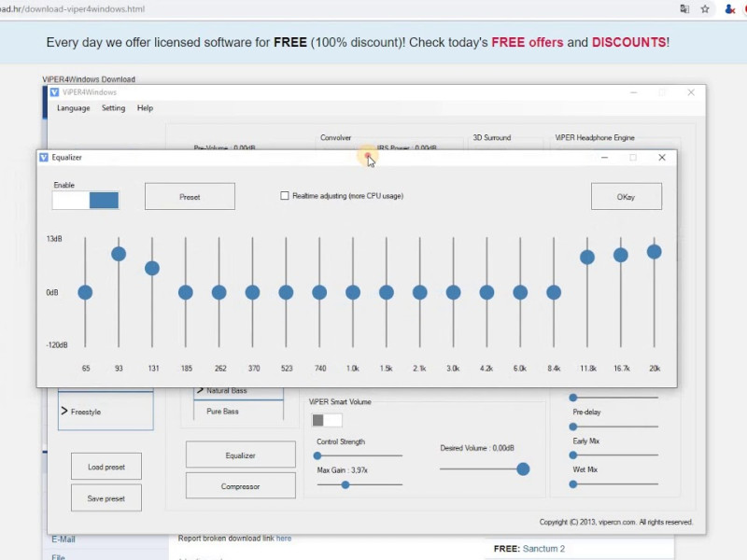Toggle the Equalizer Enable switch
Screen dimensions: 747x560
tap(85, 200)
